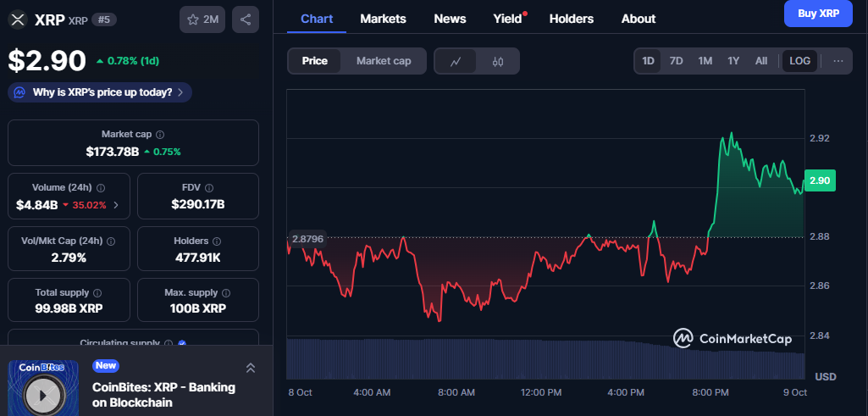The height and width of the screenshot is (416, 868).
Task: Open the chart more options ellipsis
Action: tap(838, 61)
